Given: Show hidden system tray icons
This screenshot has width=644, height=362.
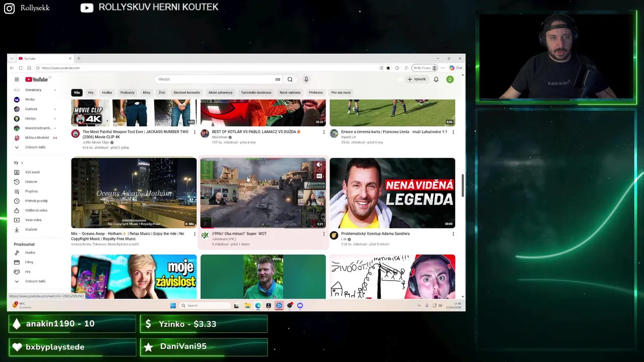Looking at the screenshot, I should tap(419, 306).
